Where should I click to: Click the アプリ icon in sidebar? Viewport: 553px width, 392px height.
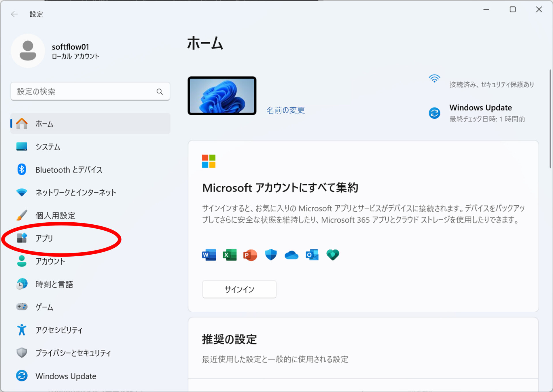22,238
